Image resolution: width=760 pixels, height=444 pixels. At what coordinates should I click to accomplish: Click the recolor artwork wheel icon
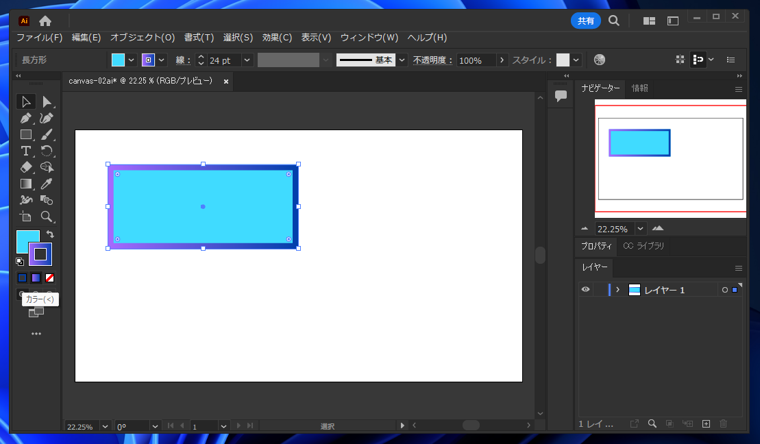pyautogui.click(x=600, y=60)
